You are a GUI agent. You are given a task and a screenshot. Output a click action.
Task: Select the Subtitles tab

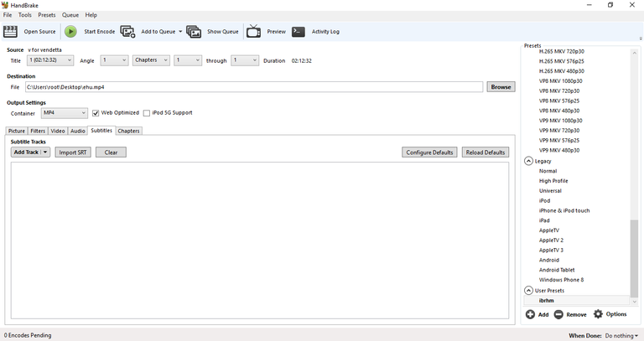(x=101, y=131)
